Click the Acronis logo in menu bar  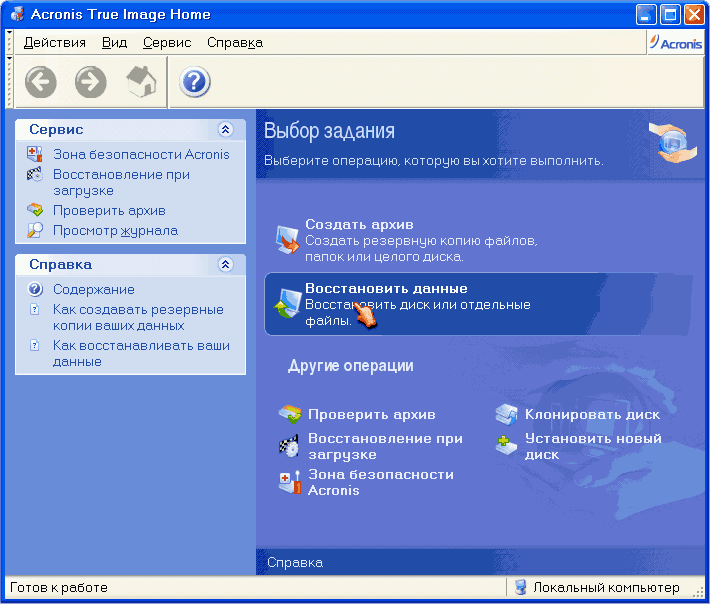point(676,43)
